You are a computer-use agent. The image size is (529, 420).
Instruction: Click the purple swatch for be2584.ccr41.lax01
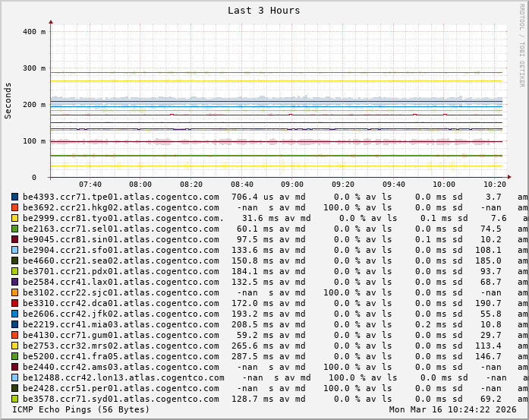point(14,282)
